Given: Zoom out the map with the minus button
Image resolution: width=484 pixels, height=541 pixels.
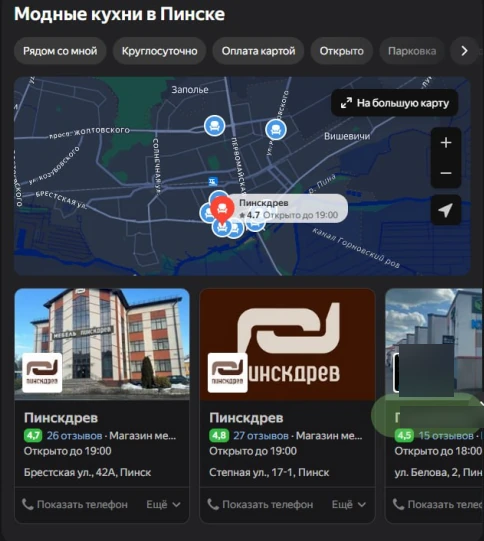Looking at the screenshot, I should pyautogui.click(x=446, y=173).
